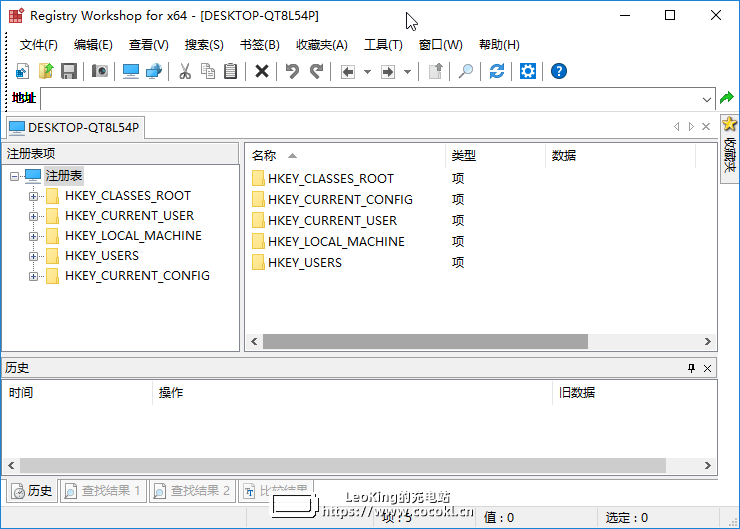Viewport: 740px width, 529px height.
Task: Click the copy icon
Action: 208,71
